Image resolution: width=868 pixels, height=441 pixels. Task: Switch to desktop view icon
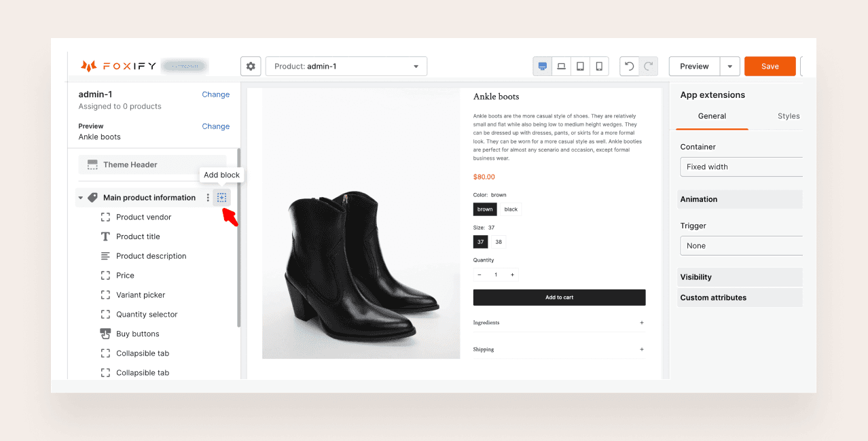(x=542, y=67)
